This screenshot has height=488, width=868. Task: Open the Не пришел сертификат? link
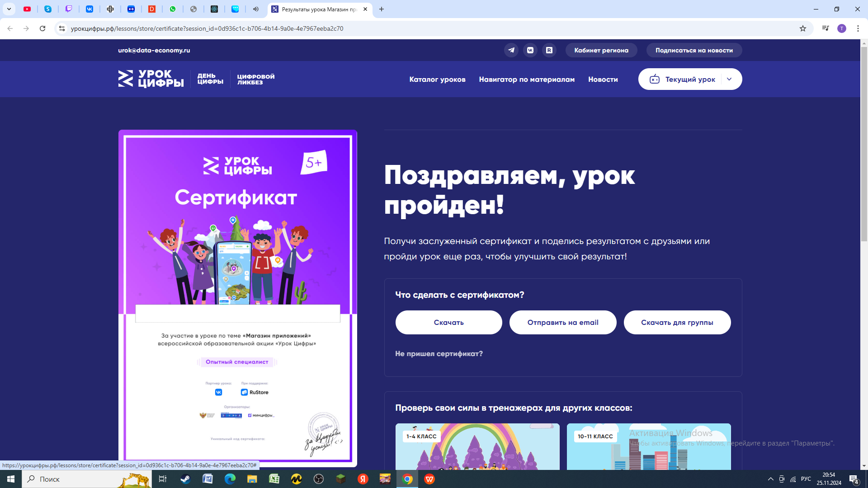[x=439, y=354]
